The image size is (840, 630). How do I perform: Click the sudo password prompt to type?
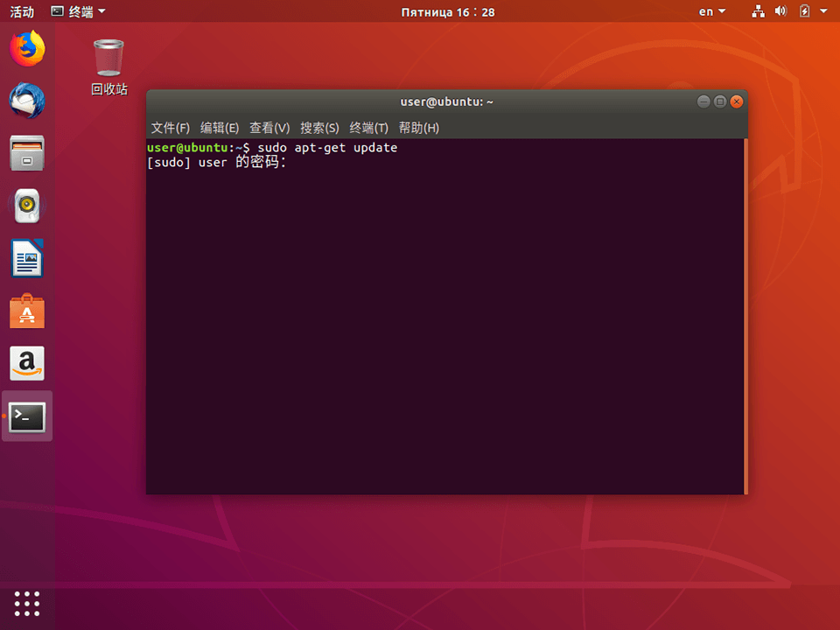coord(297,163)
